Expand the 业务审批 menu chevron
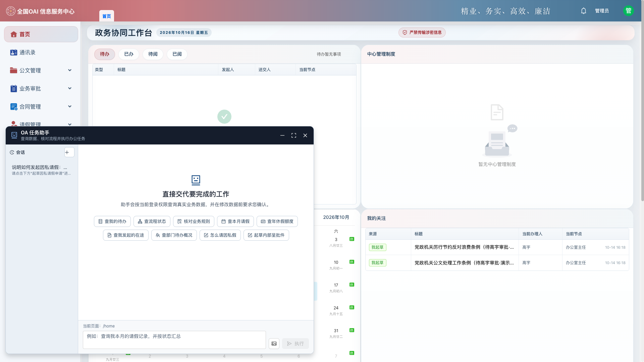The height and width of the screenshot is (362, 644). [x=70, y=88]
